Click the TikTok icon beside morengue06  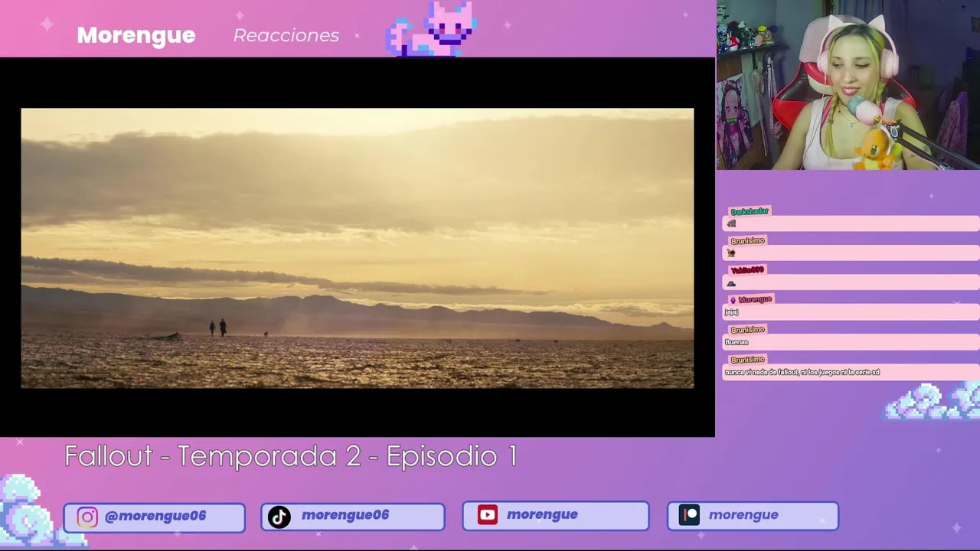click(x=279, y=517)
